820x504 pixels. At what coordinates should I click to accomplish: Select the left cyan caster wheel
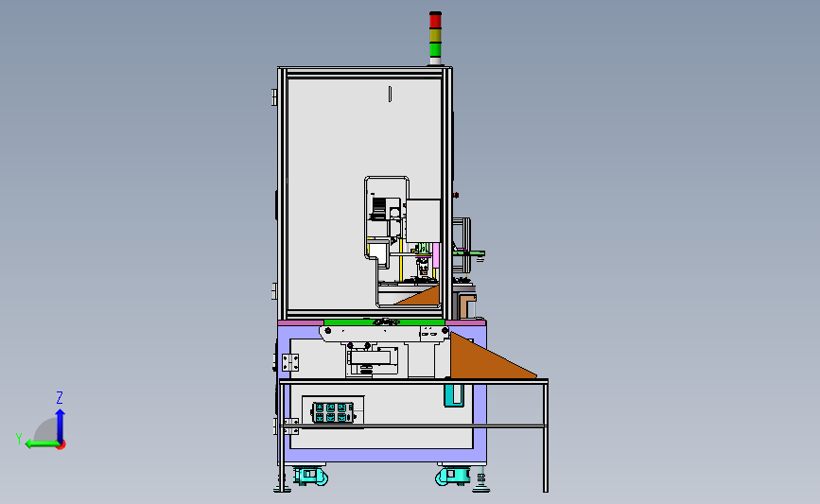pyautogui.click(x=309, y=476)
